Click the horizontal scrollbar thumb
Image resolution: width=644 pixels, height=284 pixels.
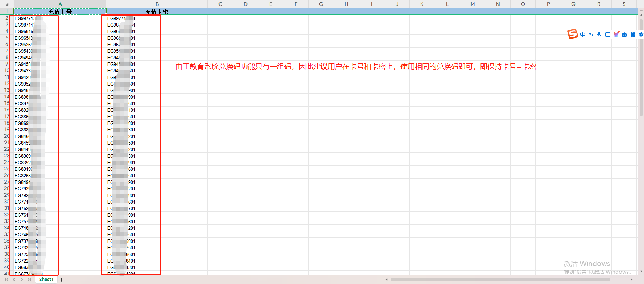coord(500,280)
